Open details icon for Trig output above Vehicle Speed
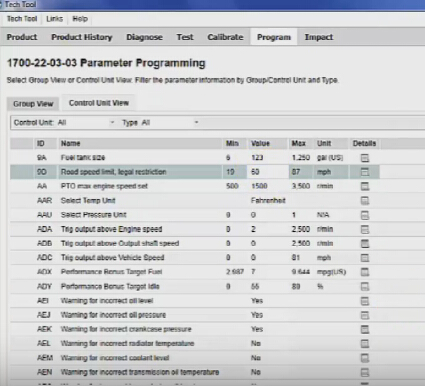The width and height of the screenshot is (425, 386). click(365, 258)
